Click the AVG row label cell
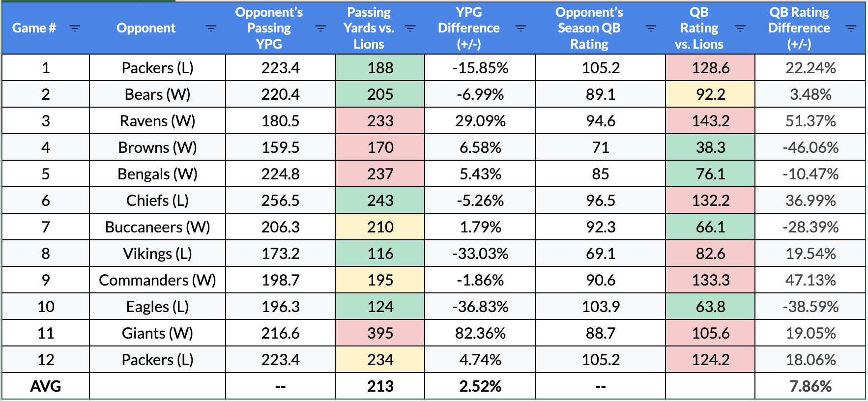This screenshot has width=868, height=401. coord(46,386)
